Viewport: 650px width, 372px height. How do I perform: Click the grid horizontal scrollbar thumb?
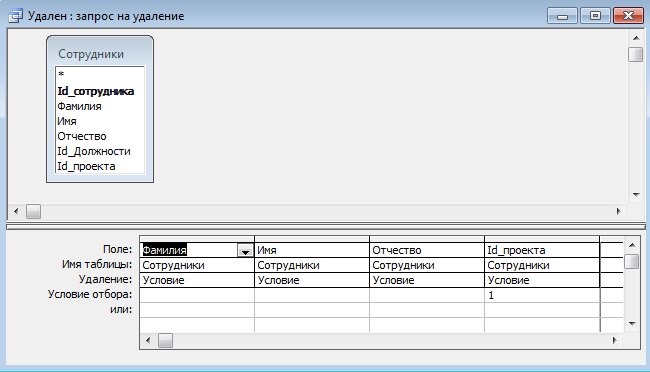coord(165,340)
